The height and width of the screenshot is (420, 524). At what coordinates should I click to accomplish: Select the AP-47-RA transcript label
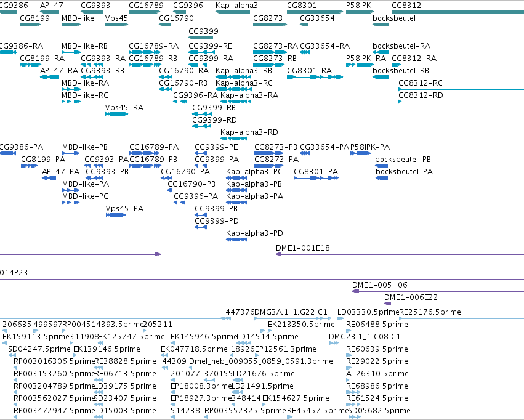click(x=59, y=70)
